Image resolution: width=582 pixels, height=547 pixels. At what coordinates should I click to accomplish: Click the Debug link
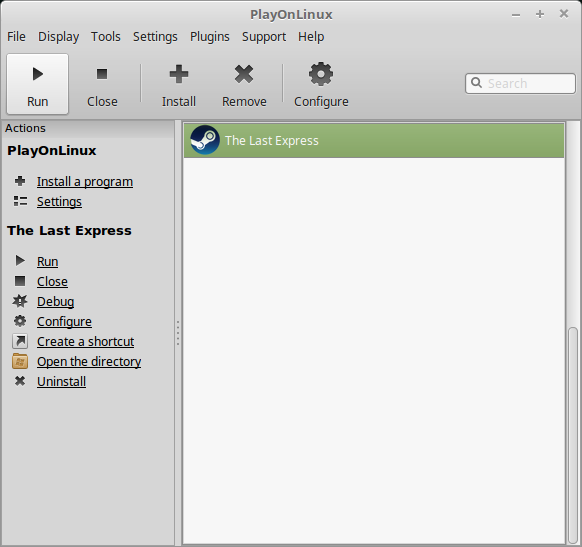pyautogui.click(x=55, y=302)
